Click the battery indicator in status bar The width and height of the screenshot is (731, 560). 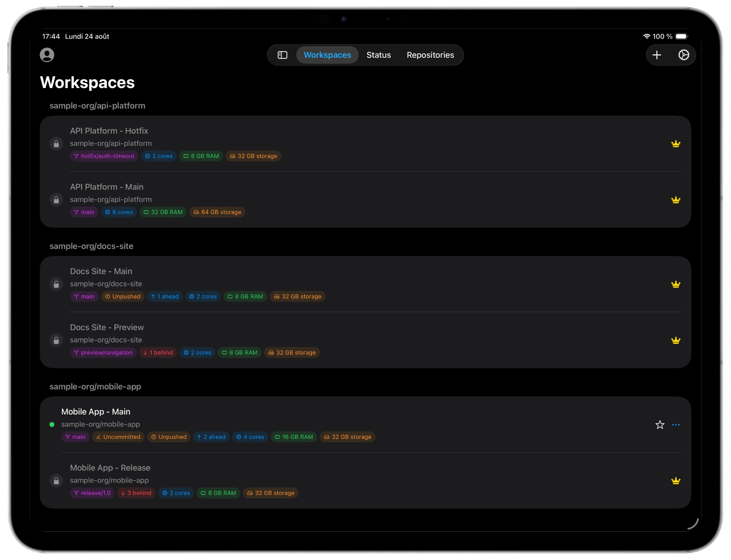682,36
